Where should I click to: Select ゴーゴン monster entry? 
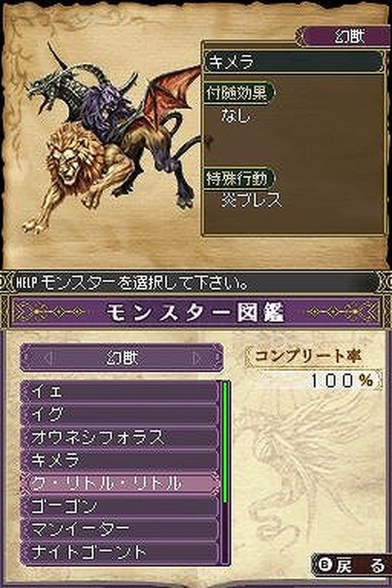coord(120,506)
